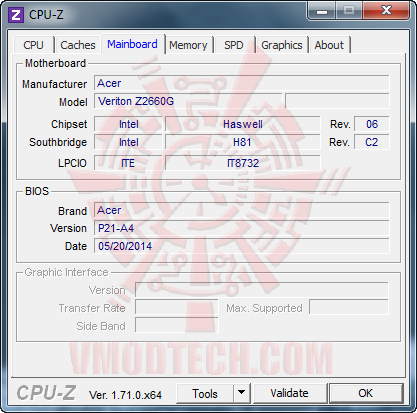Click the LPCIO vendor ITE
Screen dimensions: 417x413
pyautogui.click(x=128, y=163)
